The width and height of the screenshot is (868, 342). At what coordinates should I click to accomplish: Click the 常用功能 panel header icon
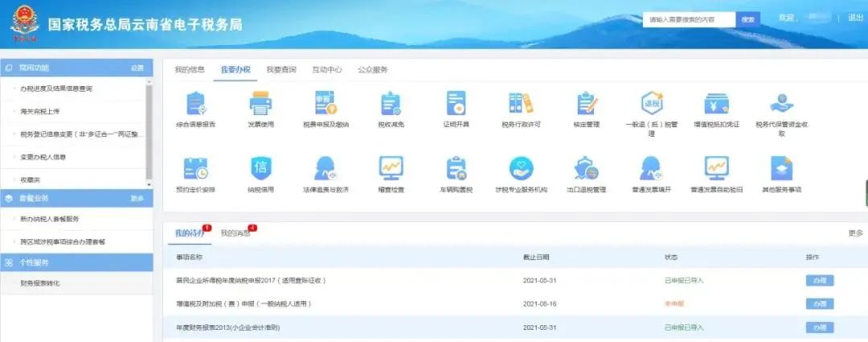[9, 68]
